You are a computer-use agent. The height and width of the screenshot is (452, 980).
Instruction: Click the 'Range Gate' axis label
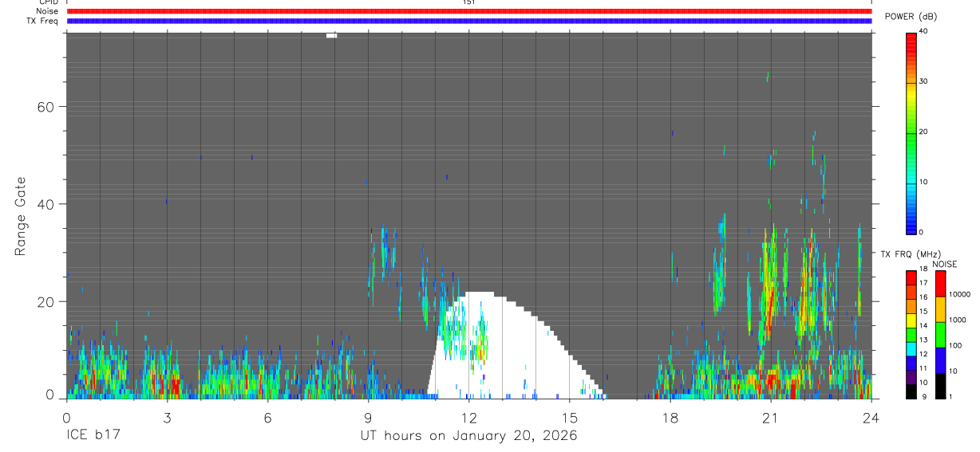click(21, 216)
